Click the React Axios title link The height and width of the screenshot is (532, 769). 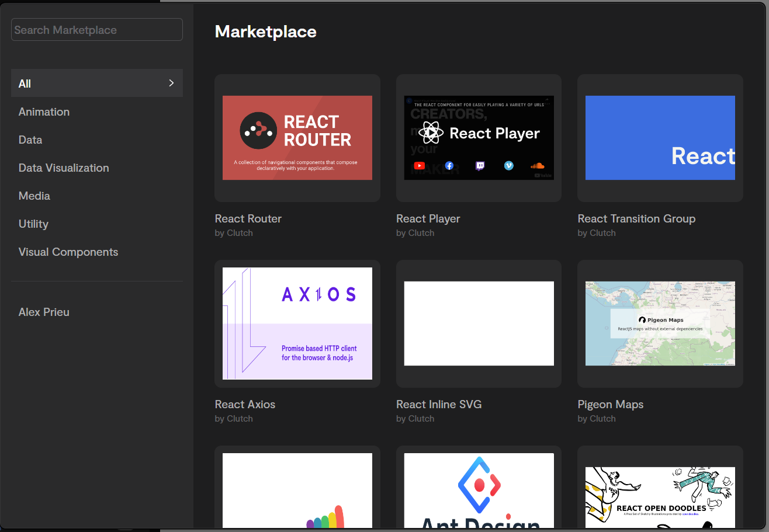coord(245,404)
